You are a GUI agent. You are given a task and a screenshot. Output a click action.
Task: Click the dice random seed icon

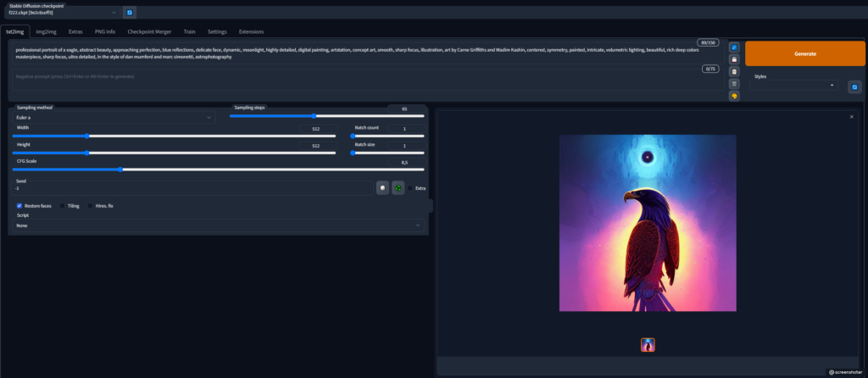click(x=382, y=187)
